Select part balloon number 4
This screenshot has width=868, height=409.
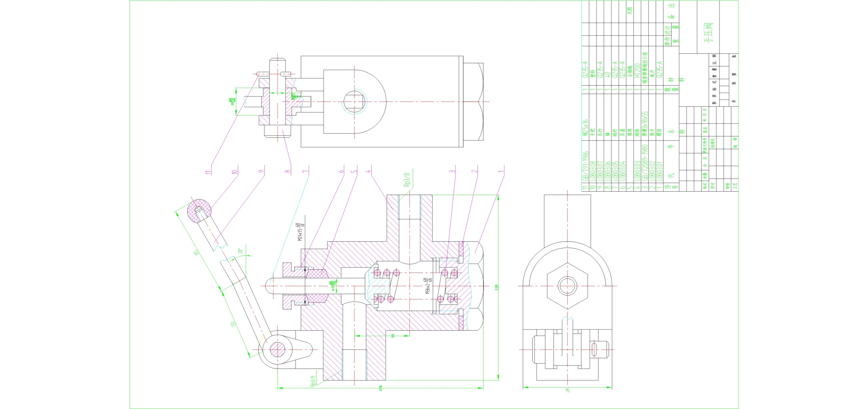click(368, 171)
